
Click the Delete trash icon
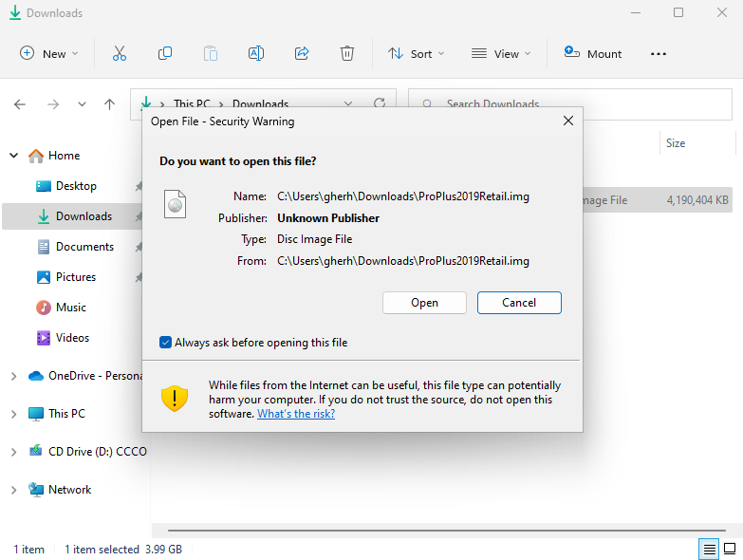click(347, 54)
